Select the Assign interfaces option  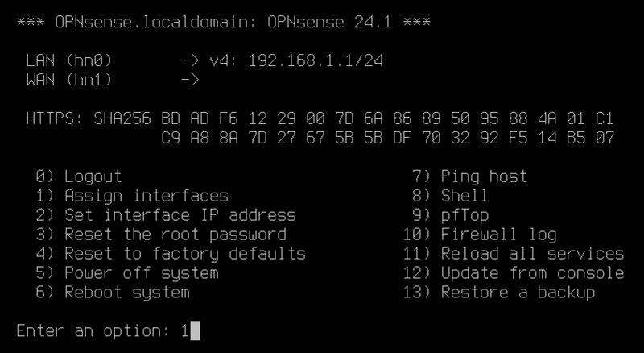tap(146, 196)
